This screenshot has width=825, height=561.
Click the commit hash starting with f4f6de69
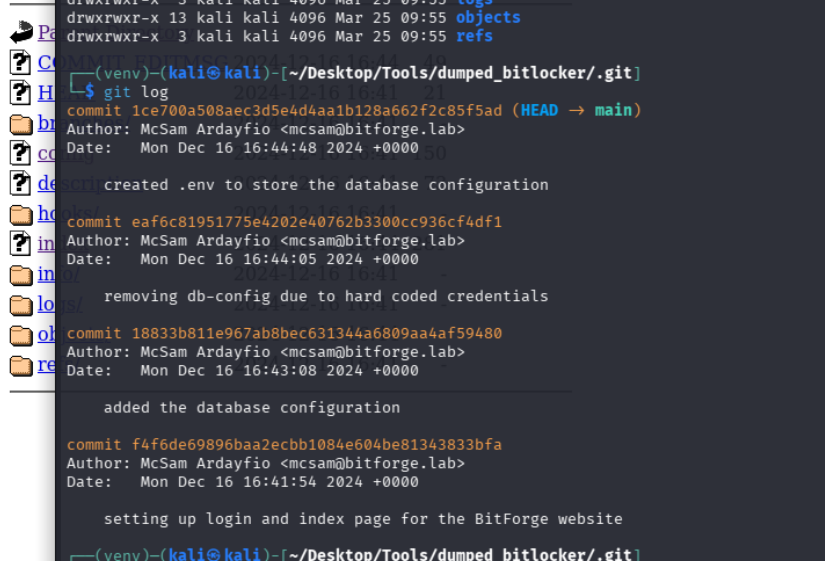click(317, 444)
